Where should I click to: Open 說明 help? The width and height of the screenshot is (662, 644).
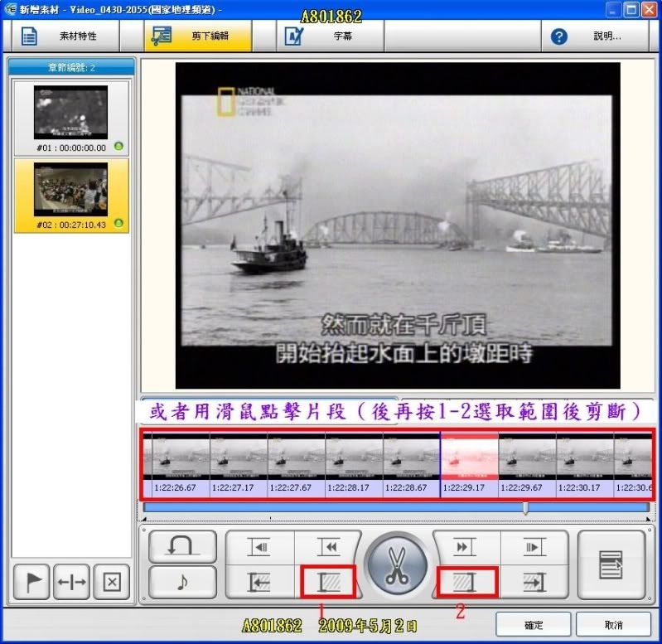click(x=595, y=36)
